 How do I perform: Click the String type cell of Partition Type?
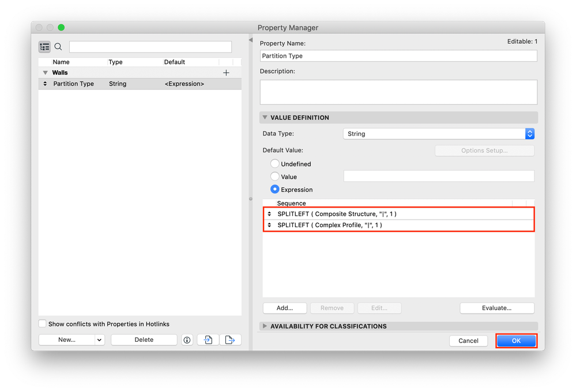(118, 84)
